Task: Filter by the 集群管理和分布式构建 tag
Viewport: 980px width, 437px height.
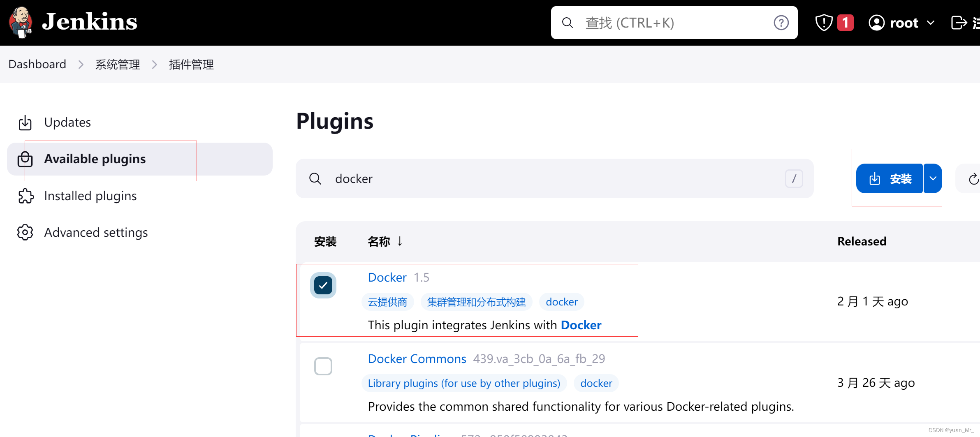Action: tap(476, 302)
